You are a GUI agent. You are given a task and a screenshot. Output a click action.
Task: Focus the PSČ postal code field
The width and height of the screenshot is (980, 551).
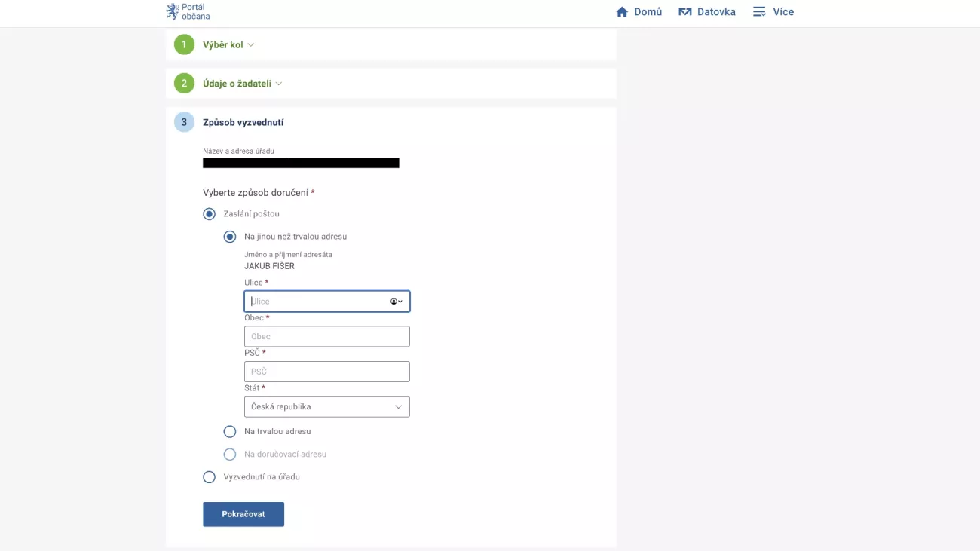tap(326, 372)
